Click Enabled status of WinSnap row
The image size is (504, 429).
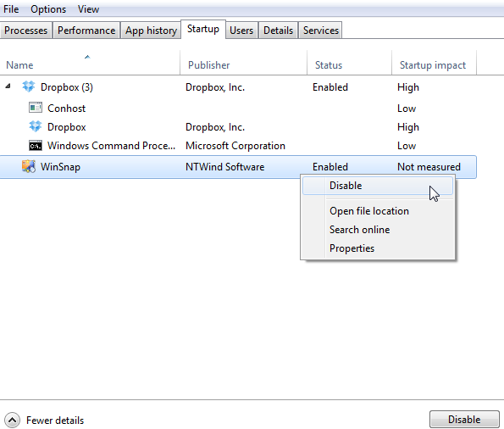pyautogui.click(x=330, y=167)
